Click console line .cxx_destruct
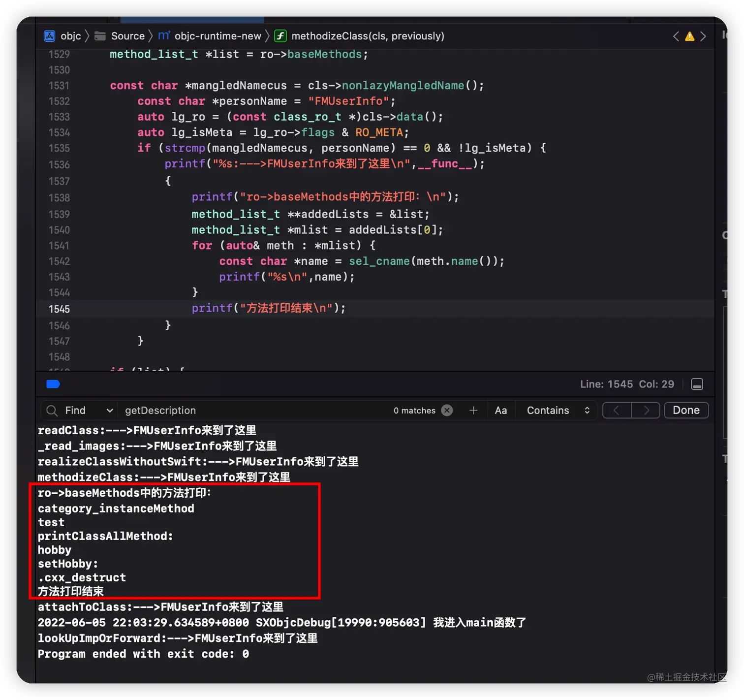Screen dimensions: 744x700 click(82, 577)
